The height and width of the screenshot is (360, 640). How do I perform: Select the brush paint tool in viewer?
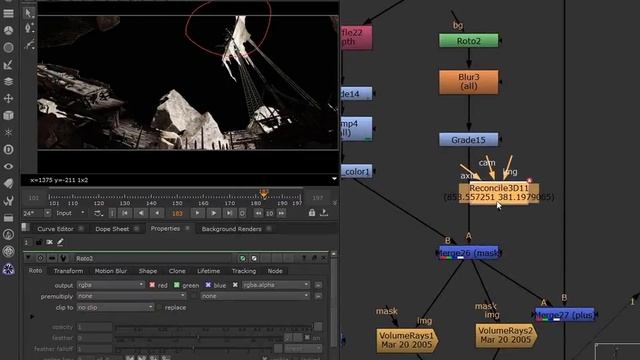click(x=28, y=44)
